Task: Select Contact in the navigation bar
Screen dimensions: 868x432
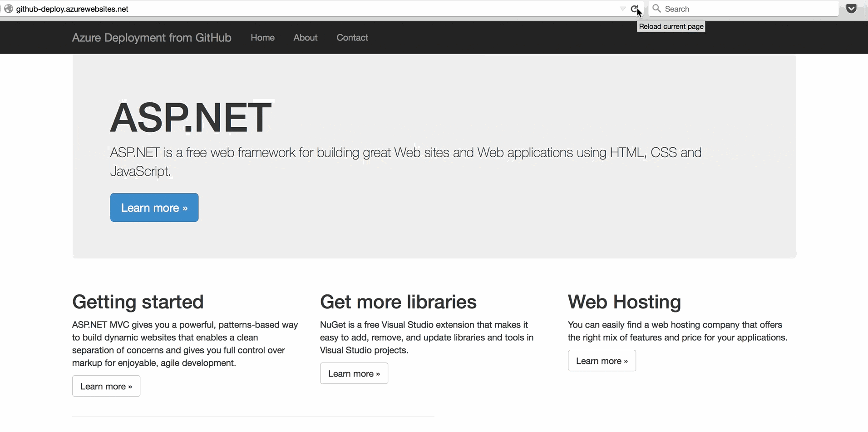Action: click(x=352, y=38)
